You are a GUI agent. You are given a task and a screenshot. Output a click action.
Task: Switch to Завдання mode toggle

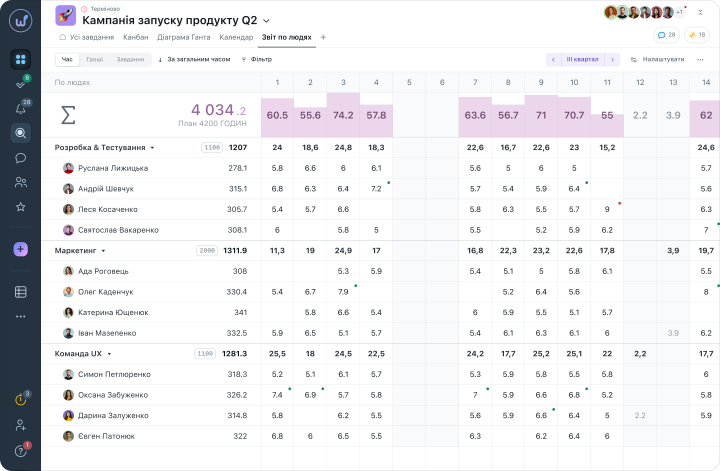click(130, 60)
